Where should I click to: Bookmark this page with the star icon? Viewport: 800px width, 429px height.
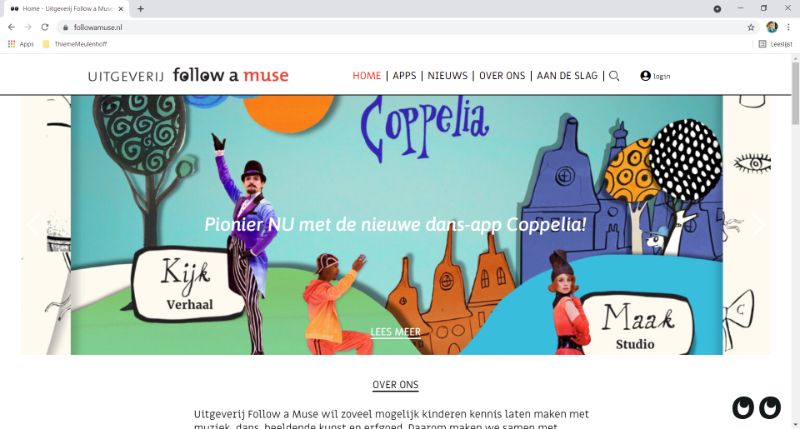751,28
